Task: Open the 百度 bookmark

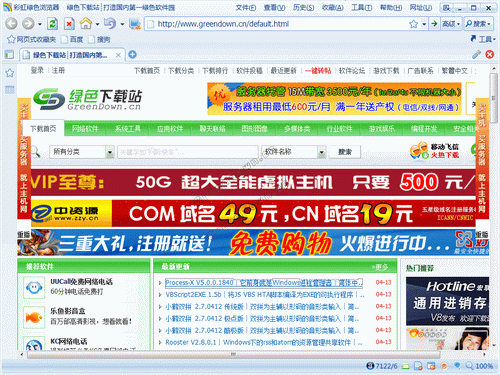Action: (x=72, y=39)
